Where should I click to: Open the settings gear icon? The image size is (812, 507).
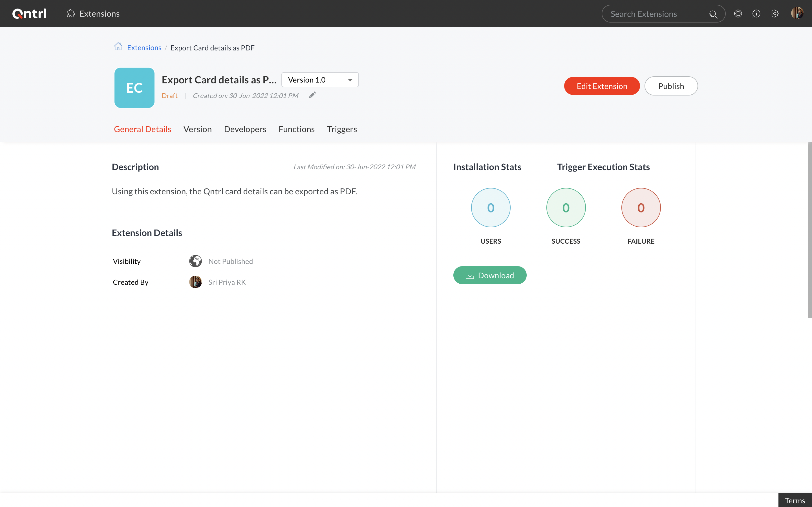775,14
